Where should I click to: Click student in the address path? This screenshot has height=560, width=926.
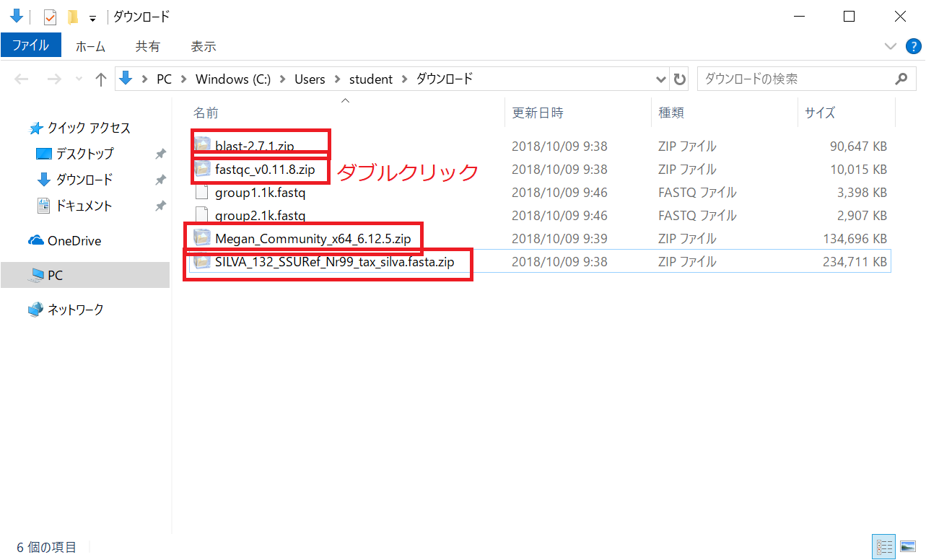[x=371, y=79]
